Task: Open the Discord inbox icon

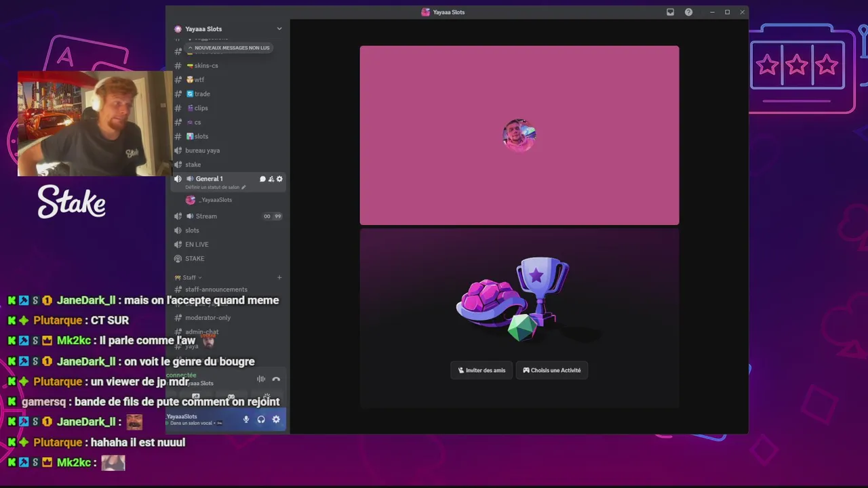Action: (x=670, y=12)
